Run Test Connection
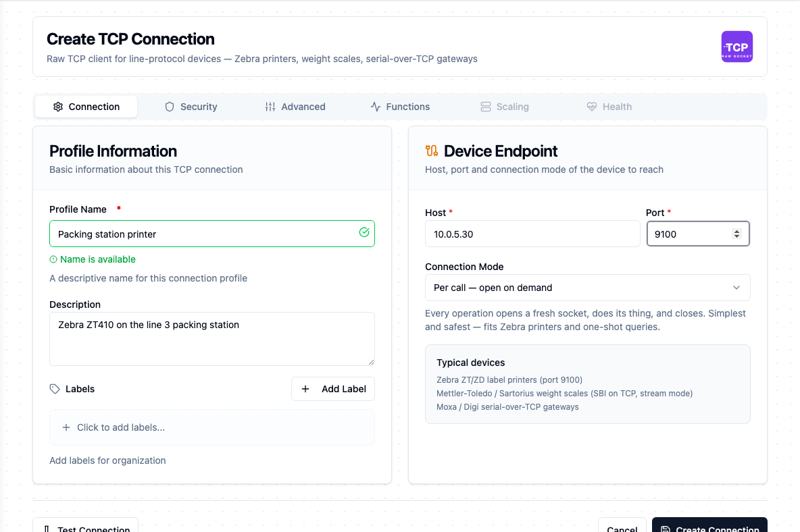 [x=86, y=526]
